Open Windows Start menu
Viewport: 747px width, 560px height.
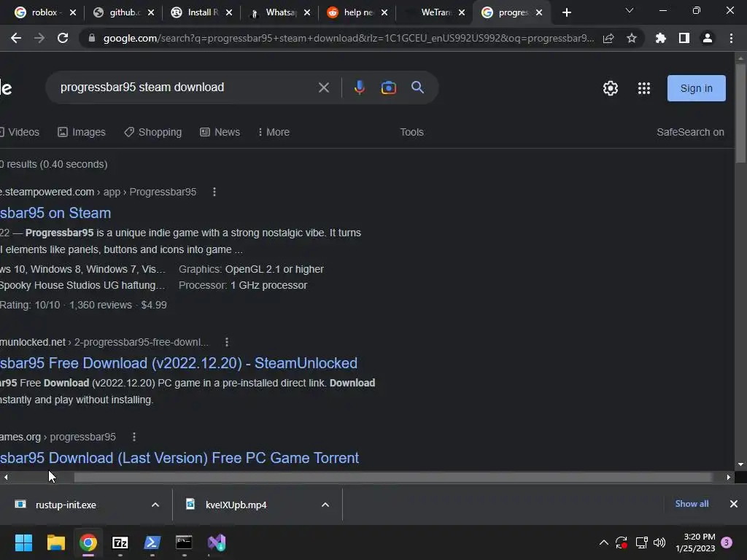click(23, 542)
